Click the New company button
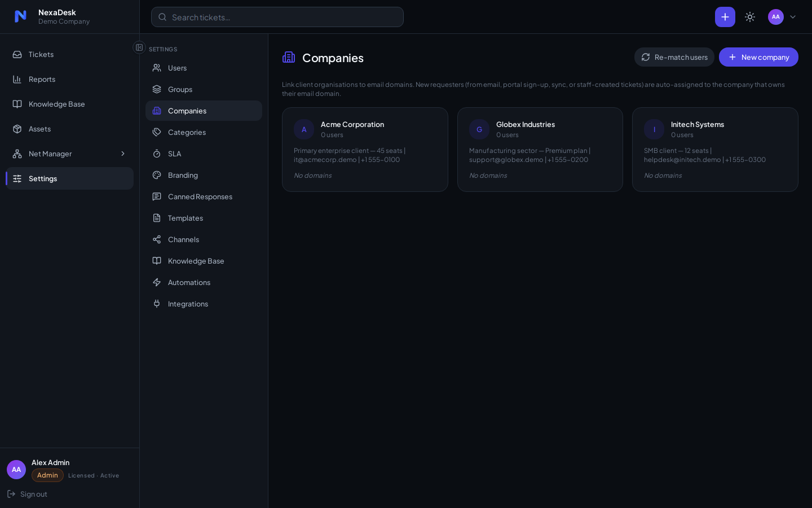 pyautogui.click(x=758, y=57)
